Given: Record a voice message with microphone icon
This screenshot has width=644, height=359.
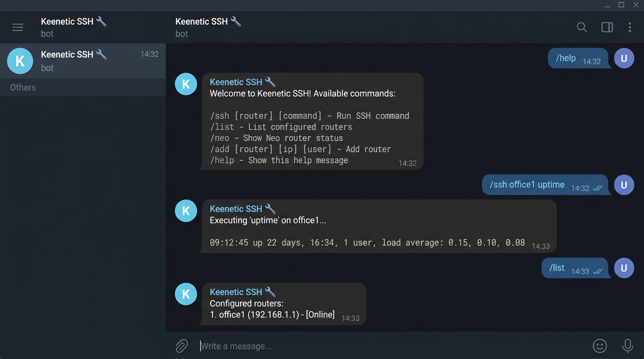Looking at the screenshot, I should [x=628, y=346].
